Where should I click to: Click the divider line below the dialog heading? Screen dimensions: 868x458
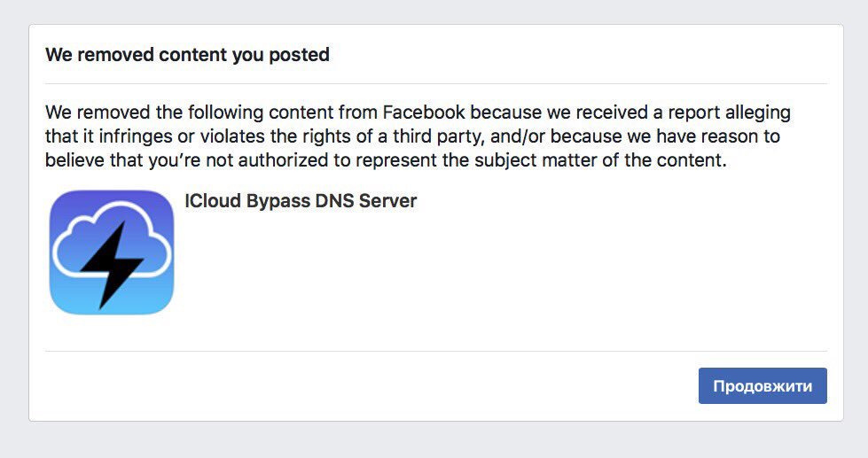(435, 84)
